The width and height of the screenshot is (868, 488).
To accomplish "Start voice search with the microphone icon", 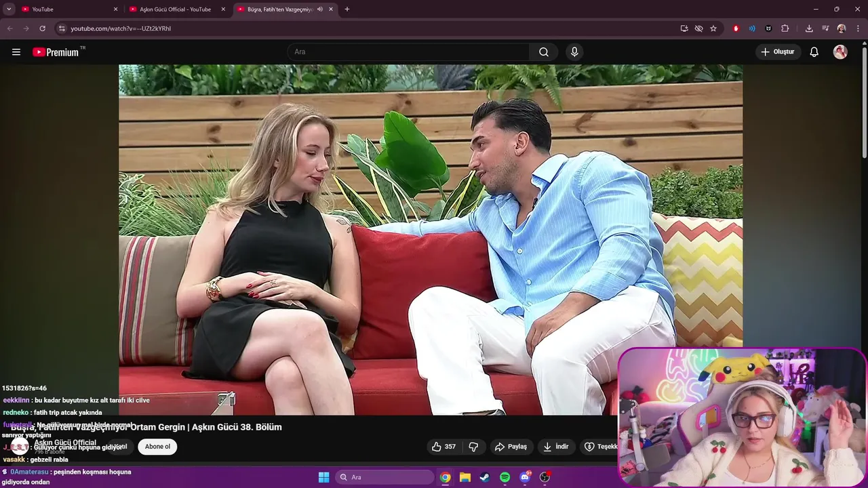I will (x=574, y=52).
